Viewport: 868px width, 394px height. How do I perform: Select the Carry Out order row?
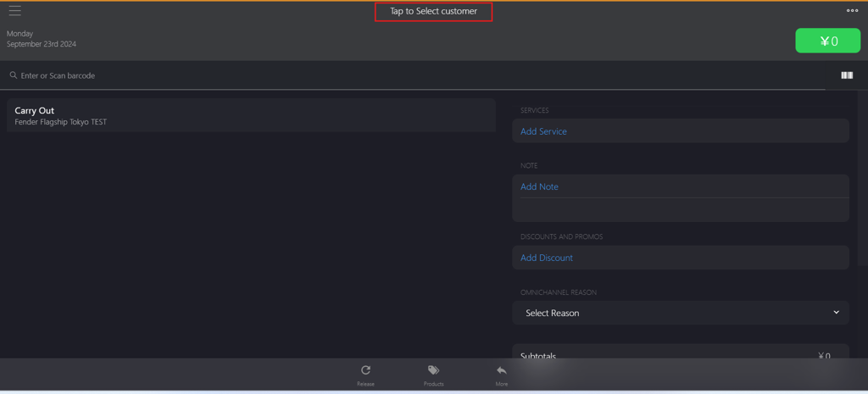click(251, 115)
